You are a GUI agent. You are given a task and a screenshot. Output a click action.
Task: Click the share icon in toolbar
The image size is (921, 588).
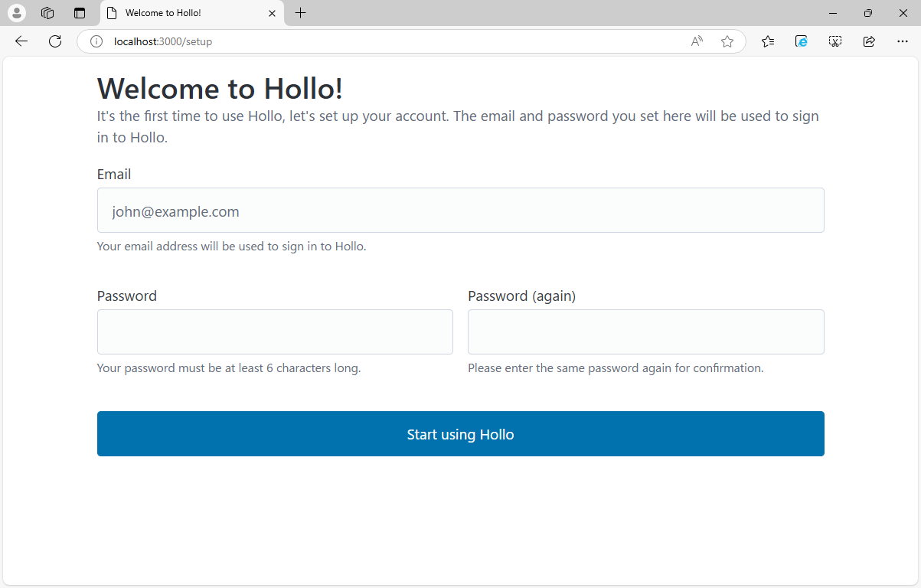869,41
